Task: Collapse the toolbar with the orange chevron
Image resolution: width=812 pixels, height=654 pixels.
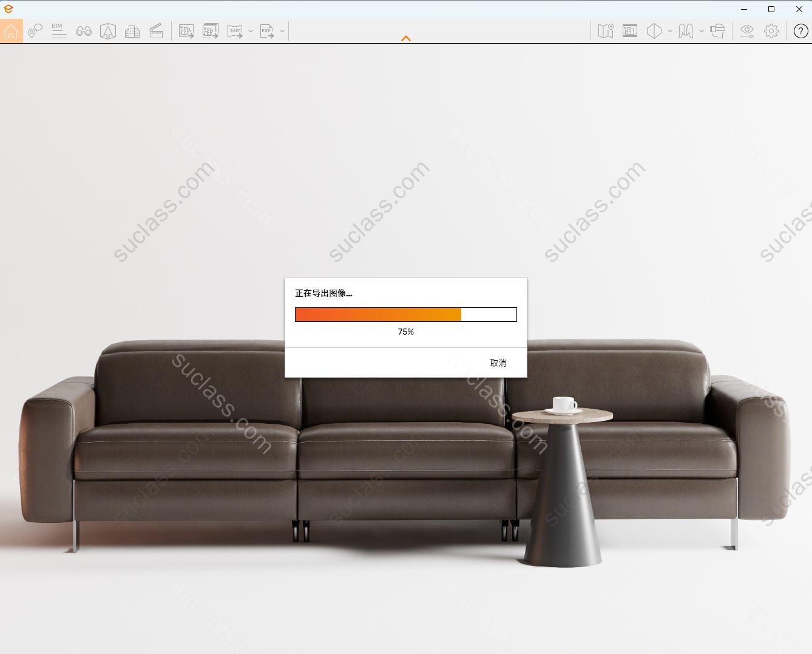Action: pos(406,38)
